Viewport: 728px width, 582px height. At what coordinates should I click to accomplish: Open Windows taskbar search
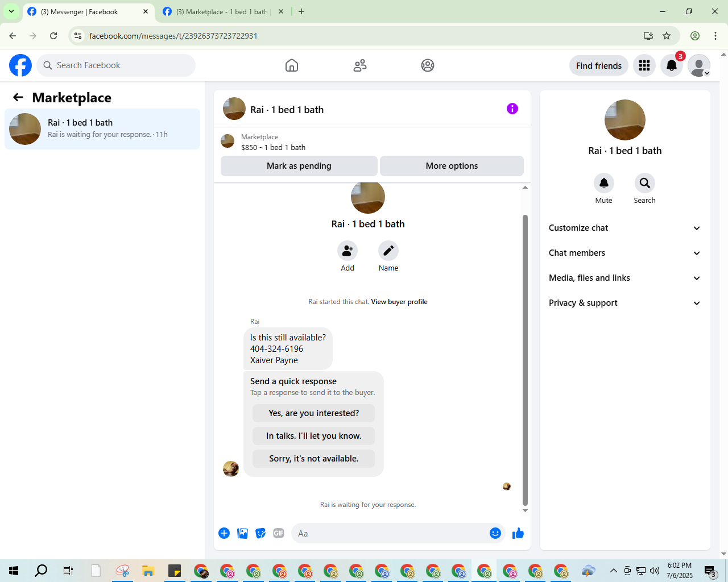[41, 571]
